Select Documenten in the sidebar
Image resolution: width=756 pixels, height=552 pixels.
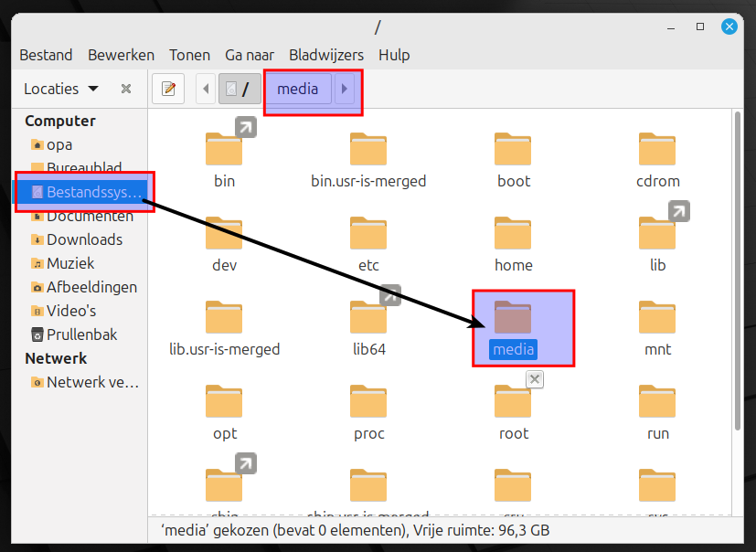[80, 216]
